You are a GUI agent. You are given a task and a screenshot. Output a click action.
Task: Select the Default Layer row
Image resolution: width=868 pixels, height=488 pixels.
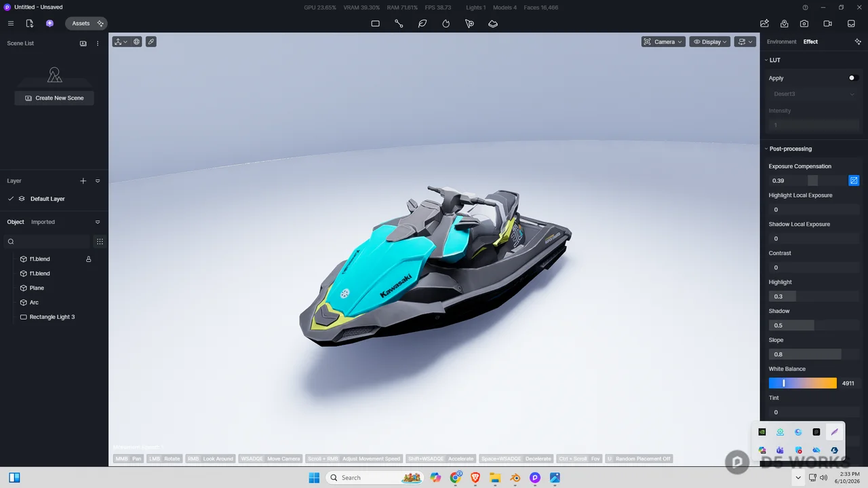tap(54, 199)
